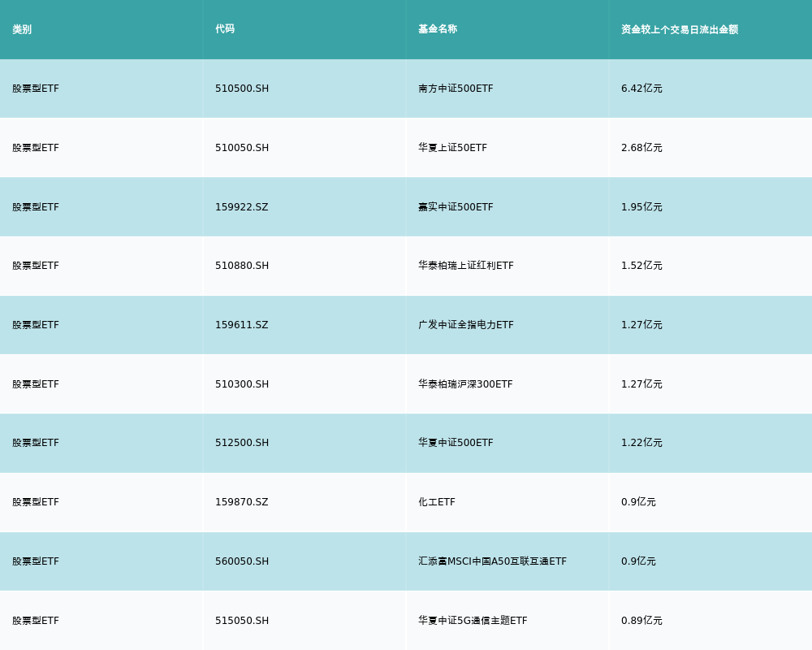Click 0.9亿元 in the 化工ETF row

pos(638,502)
